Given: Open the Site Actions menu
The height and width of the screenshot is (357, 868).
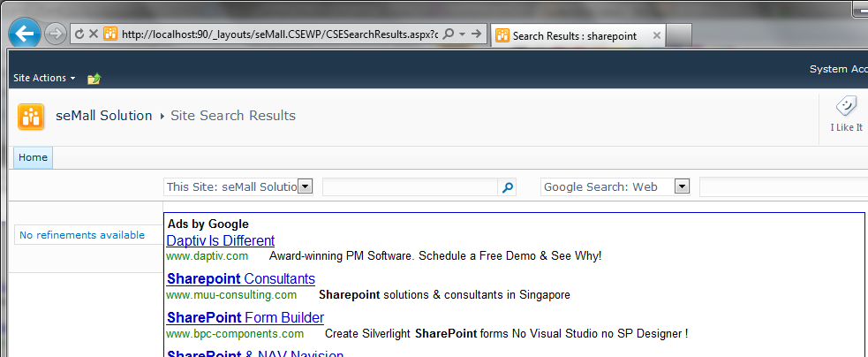Looking at the screenshot, I should [44, 78].
